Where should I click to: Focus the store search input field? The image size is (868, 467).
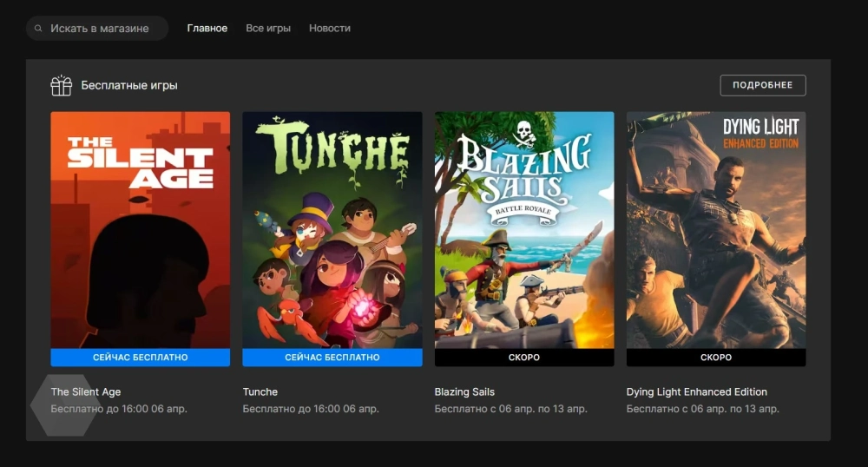coord(102,29)
